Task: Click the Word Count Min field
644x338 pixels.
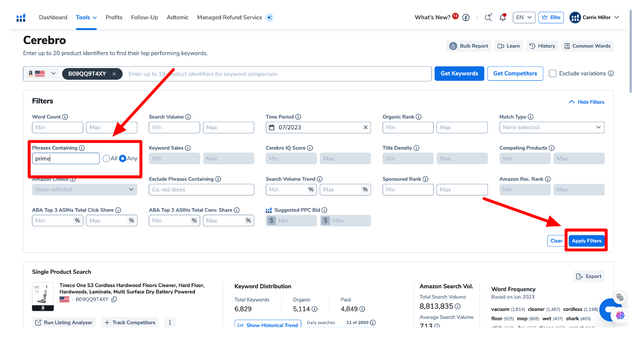Action: tap(58, 128)
